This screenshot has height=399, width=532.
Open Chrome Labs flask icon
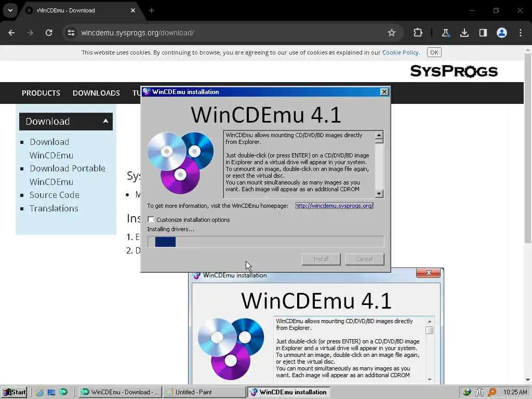[x=445, y=33]
